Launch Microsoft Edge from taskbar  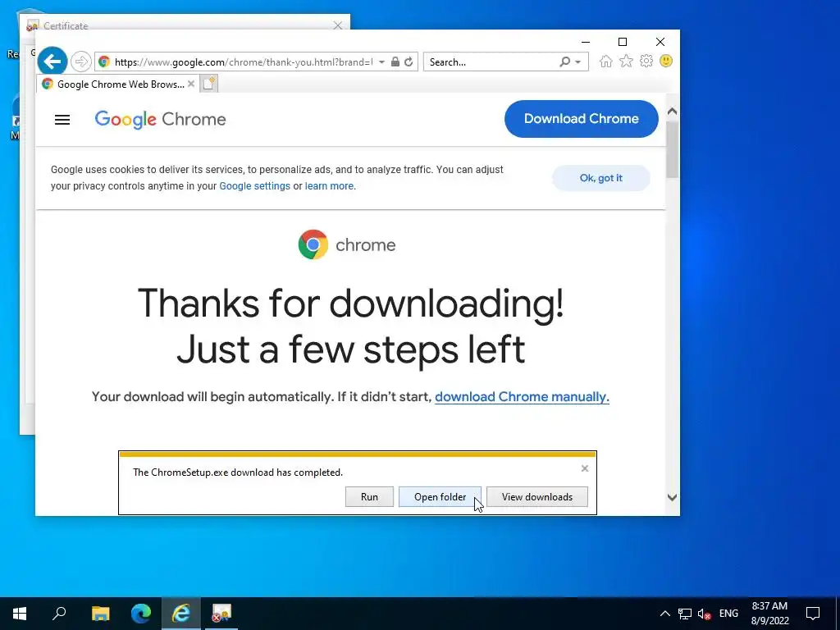tap(141, 614)
